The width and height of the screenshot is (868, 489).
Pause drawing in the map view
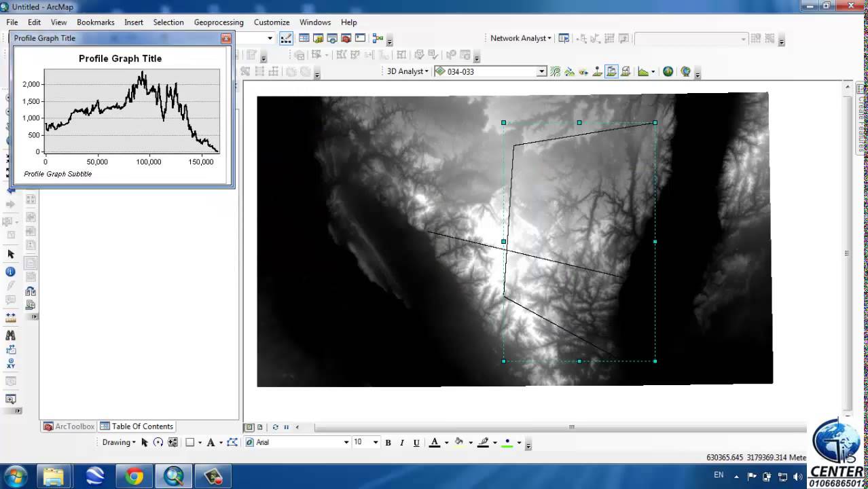[x=286, y=427]
